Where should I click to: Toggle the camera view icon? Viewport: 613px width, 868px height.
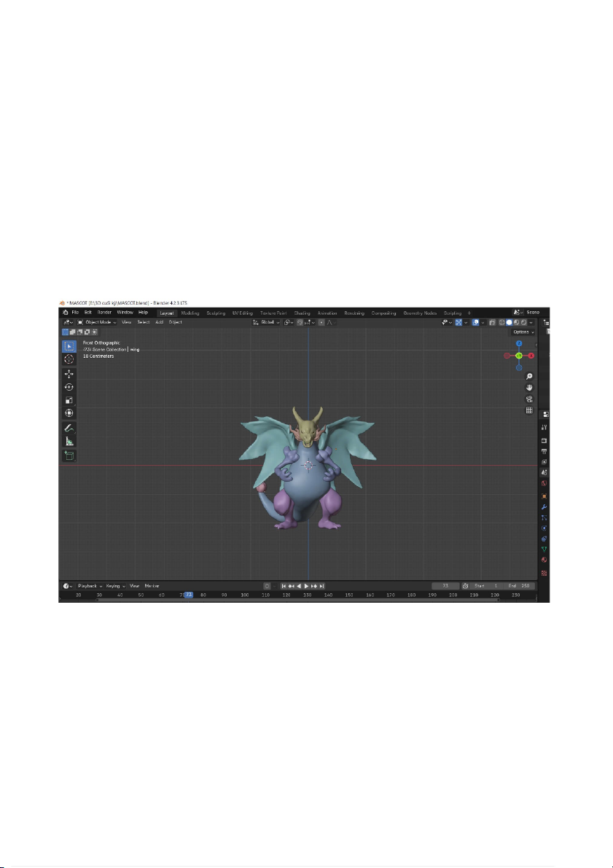[529, 399]
